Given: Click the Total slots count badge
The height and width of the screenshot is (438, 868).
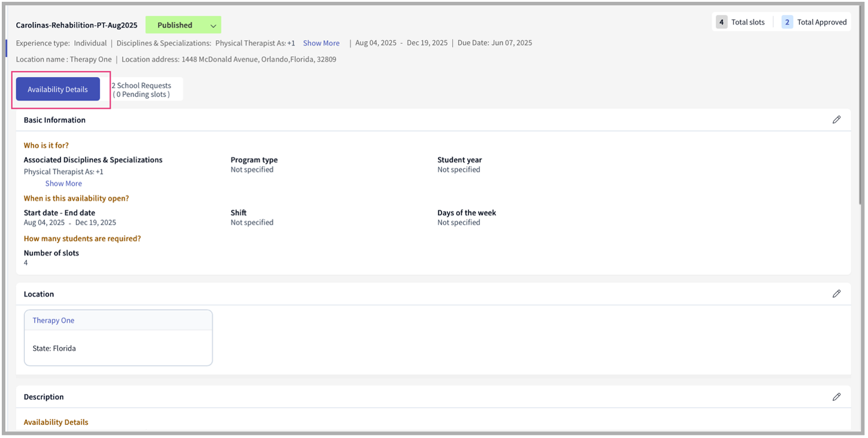Looking at the screenshot, I should [721, 22].
